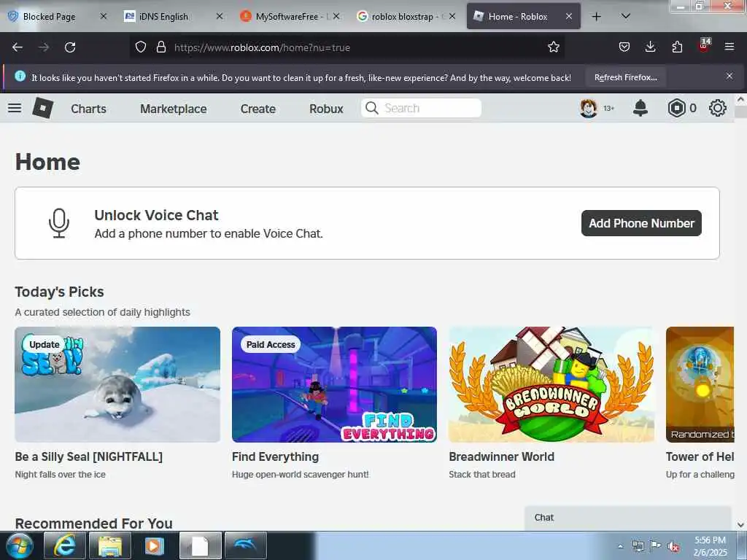The image size is (747, 560).
Task: Open the Firefox downloads panel
Action: (650, 47)
